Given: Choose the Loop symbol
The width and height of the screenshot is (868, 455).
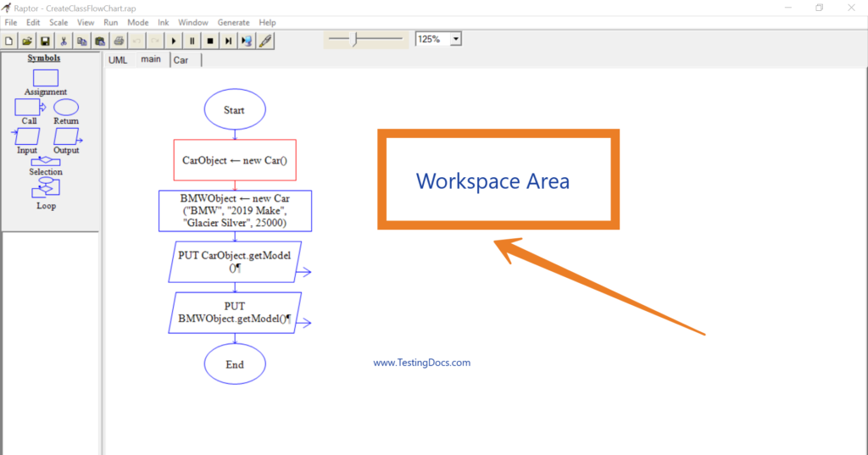Looking at the screenshot, I should 46,188.
